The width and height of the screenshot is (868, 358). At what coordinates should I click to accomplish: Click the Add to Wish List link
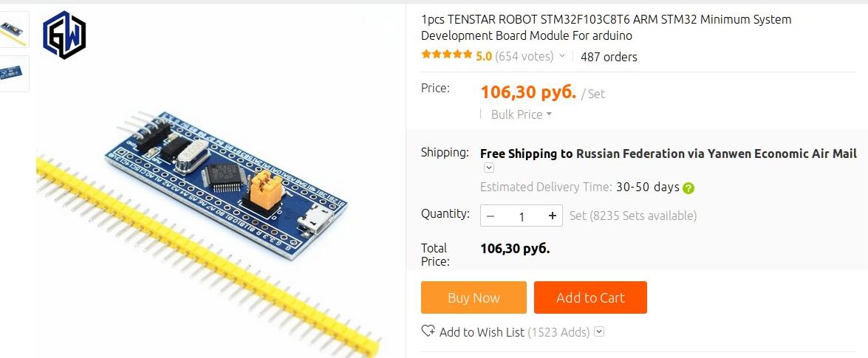(482, 332)
